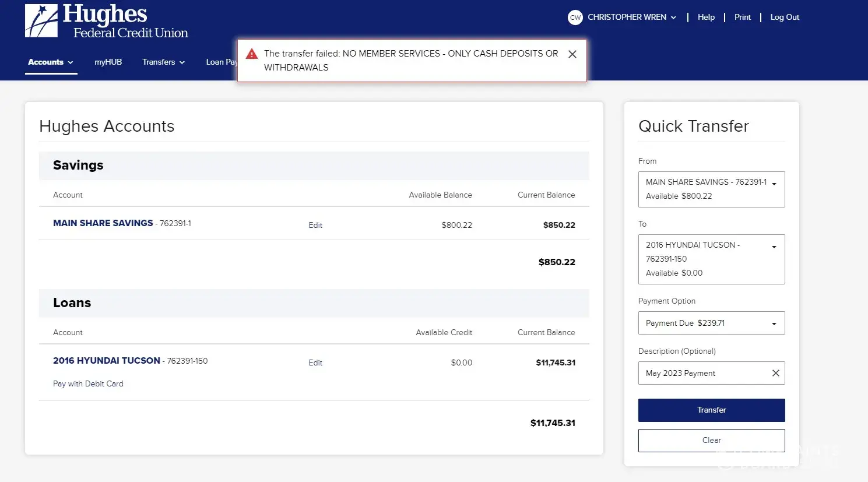Click the Pay with Debit Card link
The width and height of the screenshot is (868, 482).
(88, 384)
